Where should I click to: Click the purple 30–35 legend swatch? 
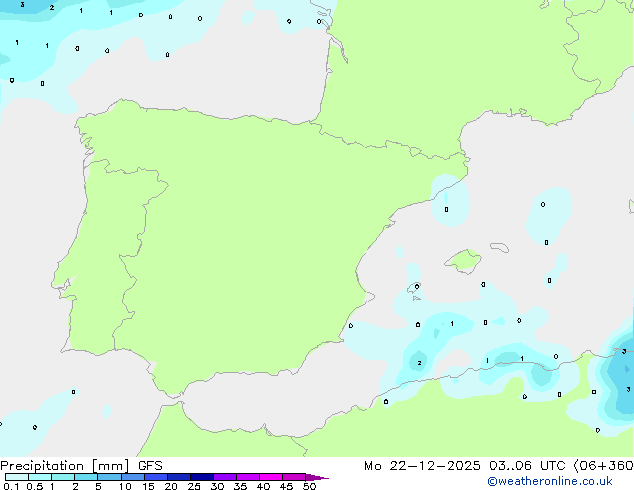coord(224,477)
